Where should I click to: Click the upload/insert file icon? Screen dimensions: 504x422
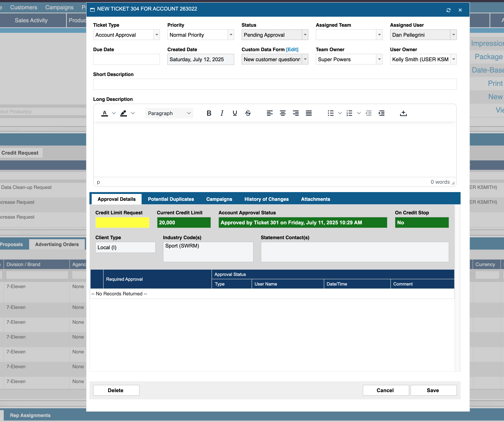tap(403, 113)
